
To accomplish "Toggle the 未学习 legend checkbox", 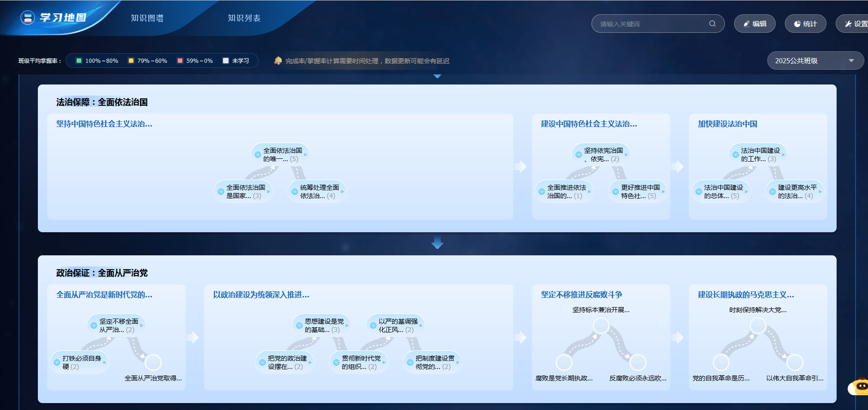I will tap(226, 60).
